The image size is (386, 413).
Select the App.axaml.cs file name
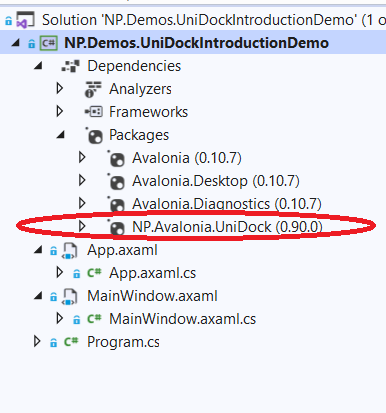[x=153, y=273]
